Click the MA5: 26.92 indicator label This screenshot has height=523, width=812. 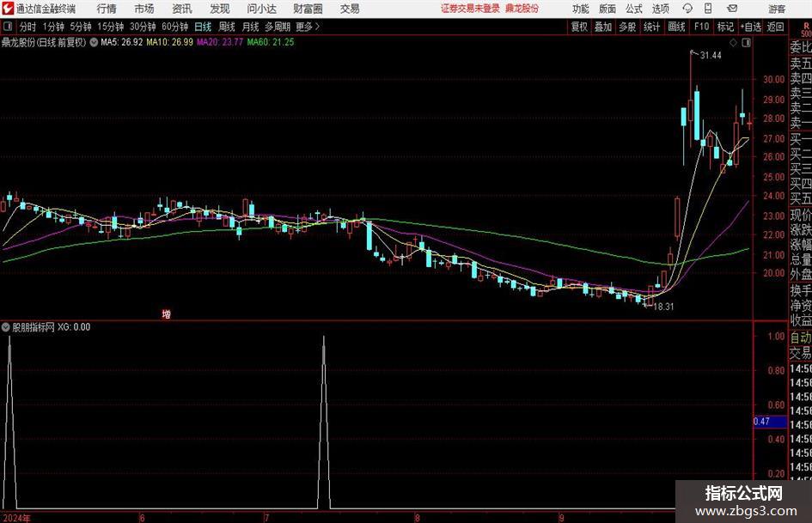(x=122, y=42)
